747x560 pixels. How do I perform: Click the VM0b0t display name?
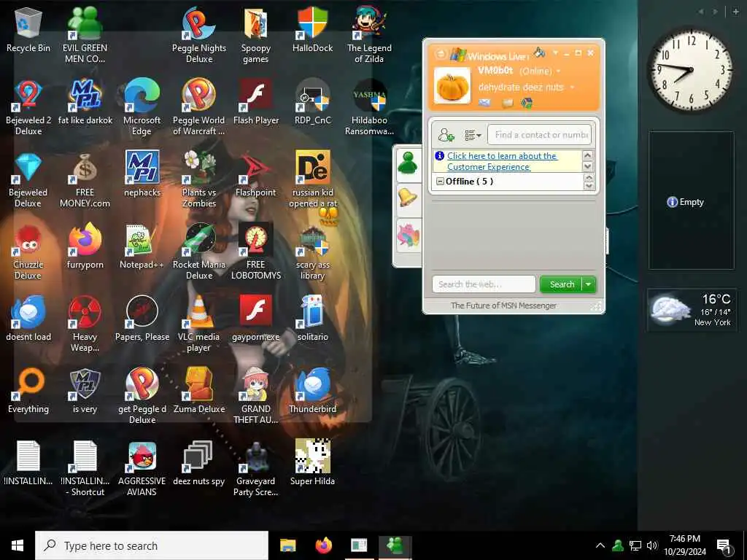click(495, 71)
